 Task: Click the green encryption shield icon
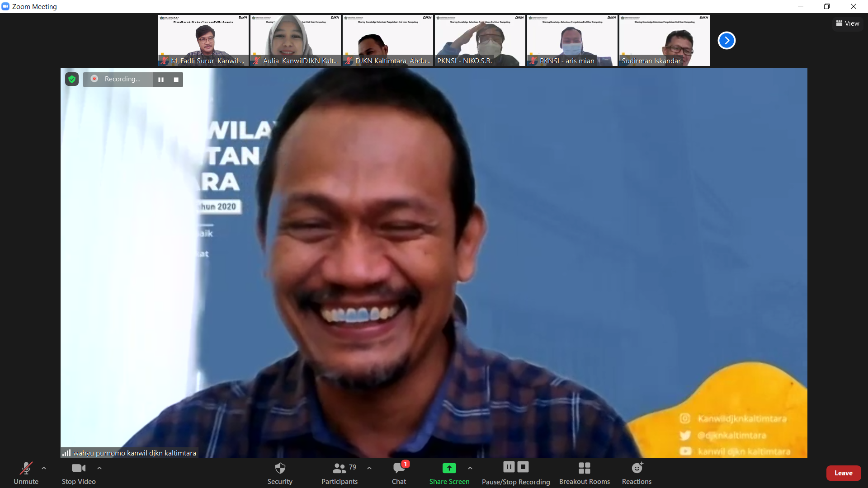[x=72, y=80]
